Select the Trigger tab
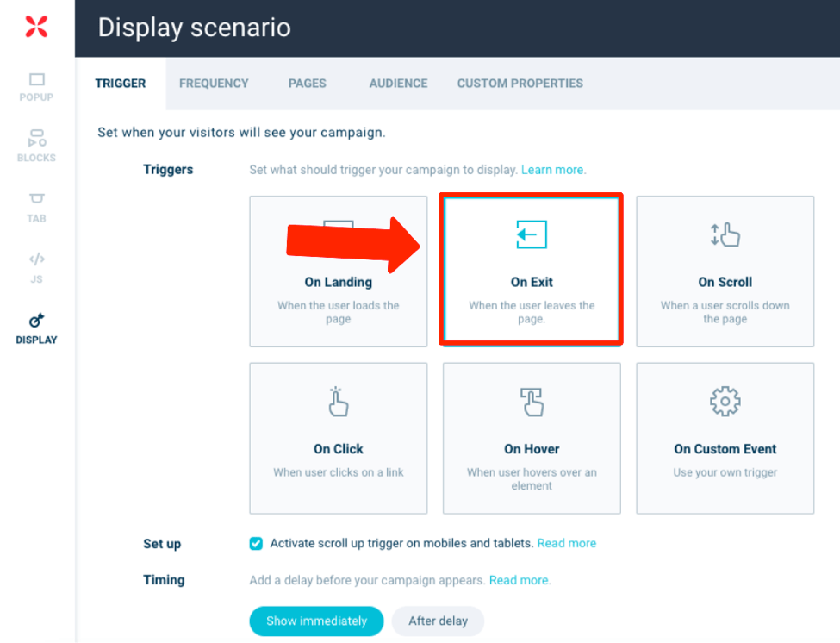 click(x=121, y=84)
